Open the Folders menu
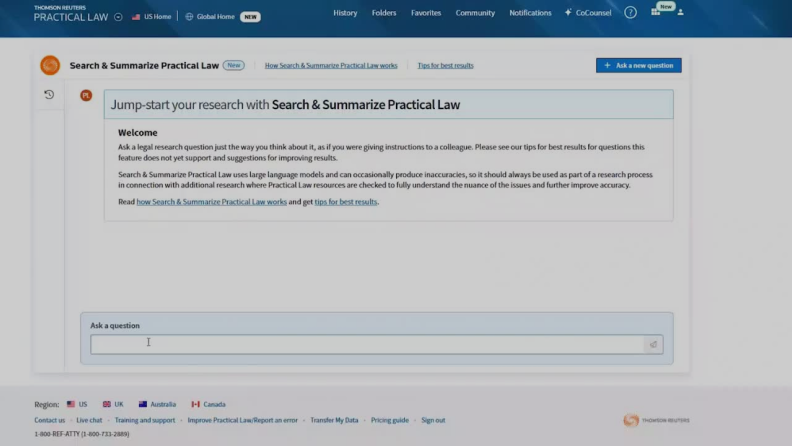This screenshot has height=446, width=792. [383, 13]
